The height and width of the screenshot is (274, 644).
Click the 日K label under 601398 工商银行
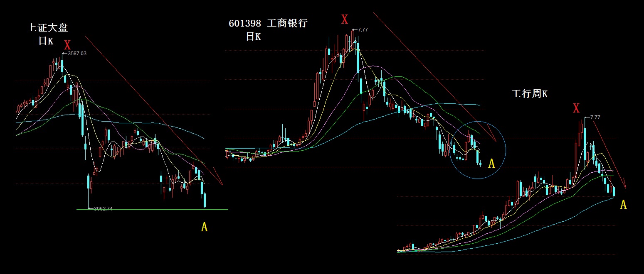(x=253, y=37)
